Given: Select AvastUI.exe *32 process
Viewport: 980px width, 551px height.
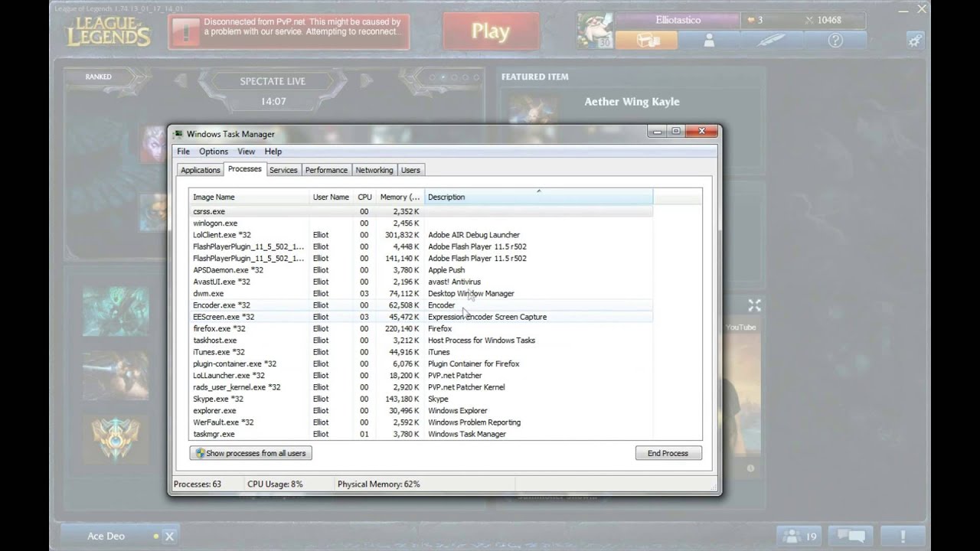Looking at the screenshot, I should pyautogui.click(x=421, y=282).
